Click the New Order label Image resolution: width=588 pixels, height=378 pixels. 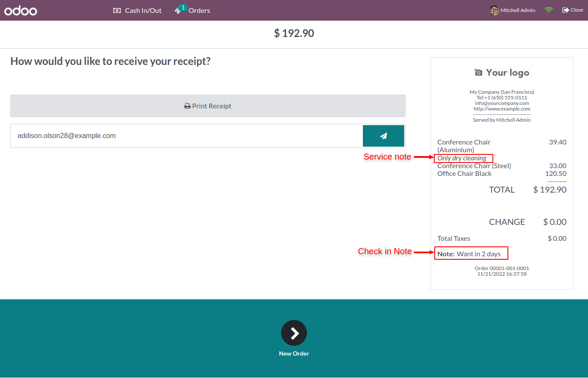(294, 353)
